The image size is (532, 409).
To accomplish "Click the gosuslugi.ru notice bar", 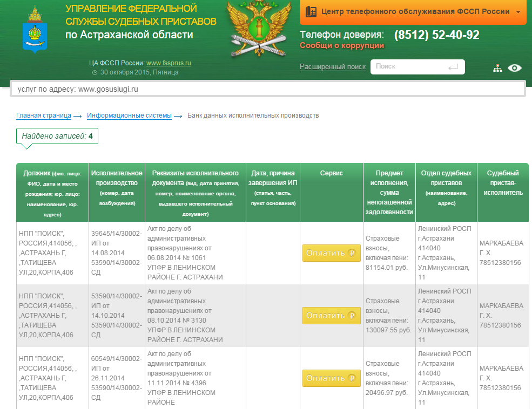I will (x=268, y=89).
